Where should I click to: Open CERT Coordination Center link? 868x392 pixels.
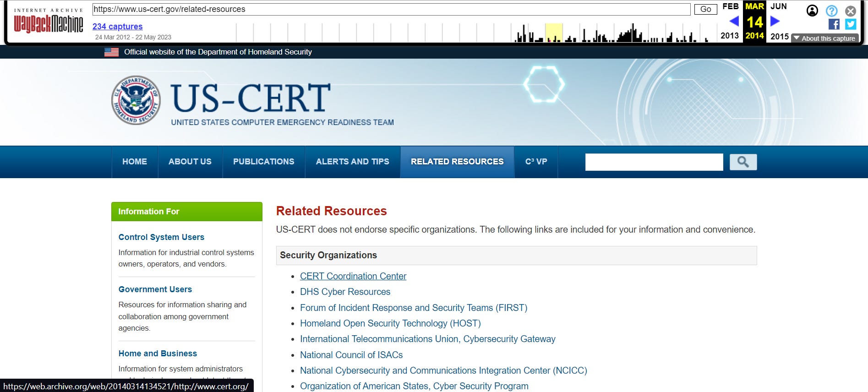[x=353, y=276]
